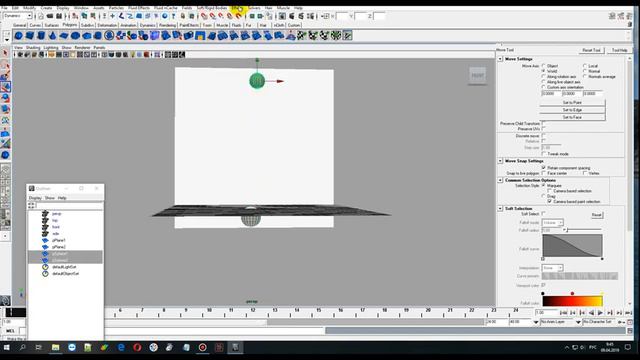The height and width of the screenshot is (360, 640).
Task: Click the Falloff radius slider
Action: (x=583, y=230)
